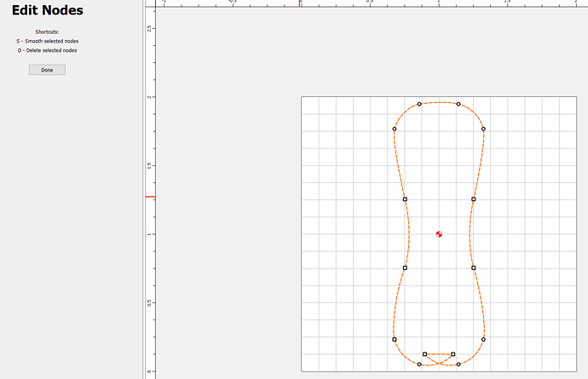Select the square node on the left waist below center
The width and height of the screenshot is (588, 379).
coord(405,267)
